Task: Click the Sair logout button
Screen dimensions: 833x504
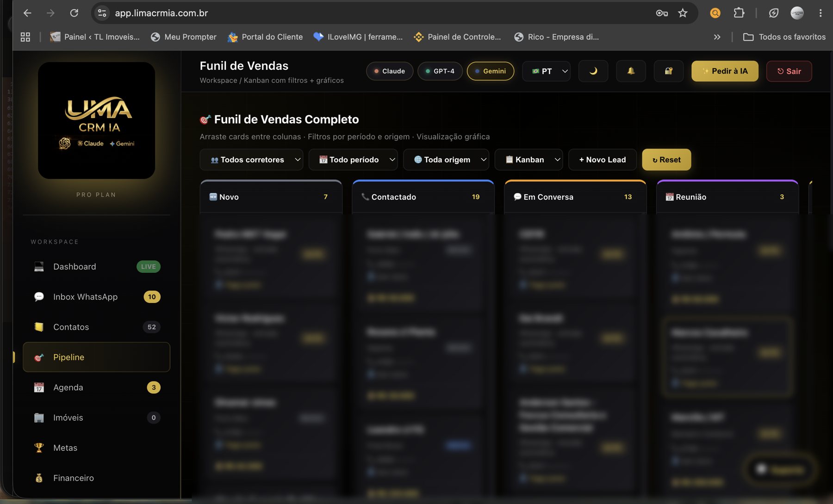Action: [x=789, y=71]
